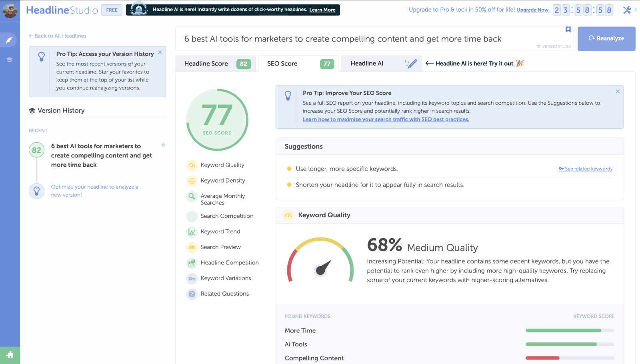This screenshot has height=364, width=640.
Task: Edit the headline text input field
Action: tap(374, 39)
